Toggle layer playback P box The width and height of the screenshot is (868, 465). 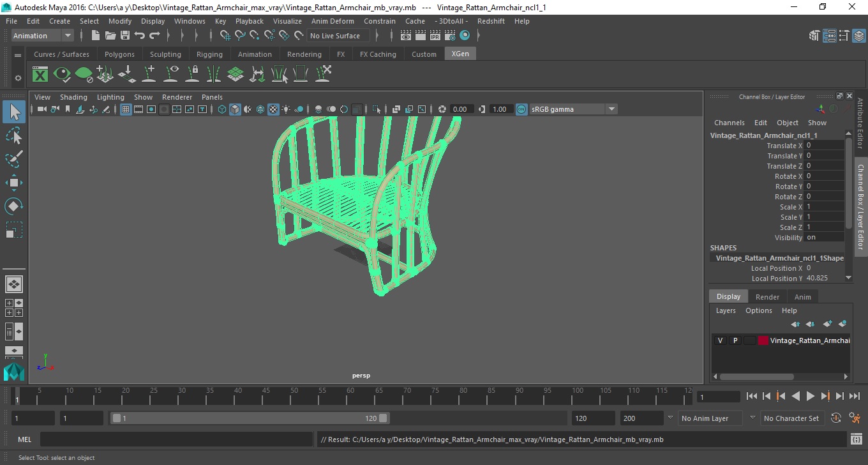click(x=735, y=340)
